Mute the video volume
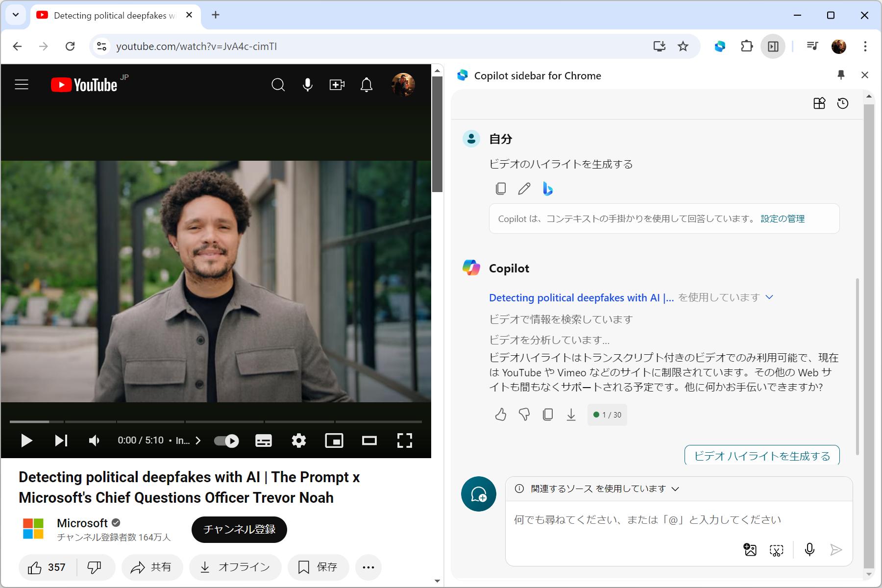Screen dimensions: 882x588 (94, 441)
